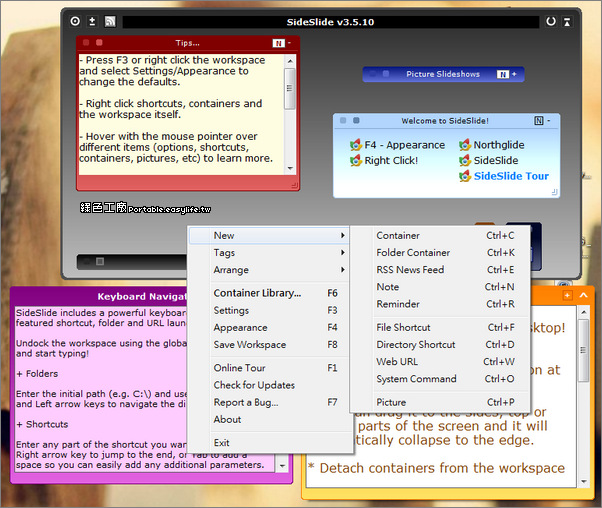Image resolution: width=602 pixels, height=508 pixels.
Task: Click the second square on the Welcome container header
Action: (x=356, y=120)
